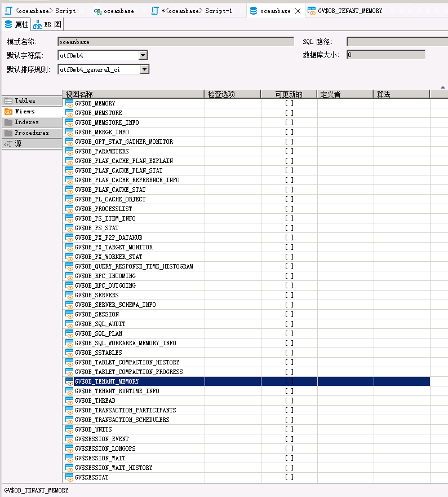The height and width of the screenshot is (497, 448).
Task: Select the GV$OB_TRANSACTION_PARTICIPANTS row
Action: pos(246,410)
